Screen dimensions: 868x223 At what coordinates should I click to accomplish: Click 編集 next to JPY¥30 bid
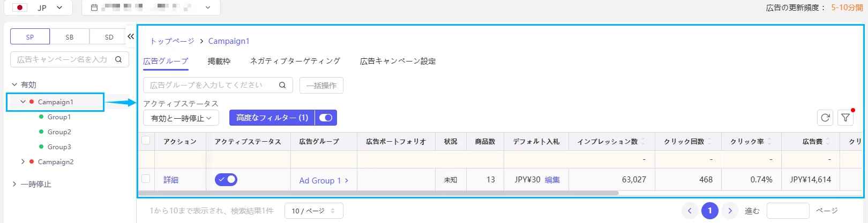tap(552, 180)
